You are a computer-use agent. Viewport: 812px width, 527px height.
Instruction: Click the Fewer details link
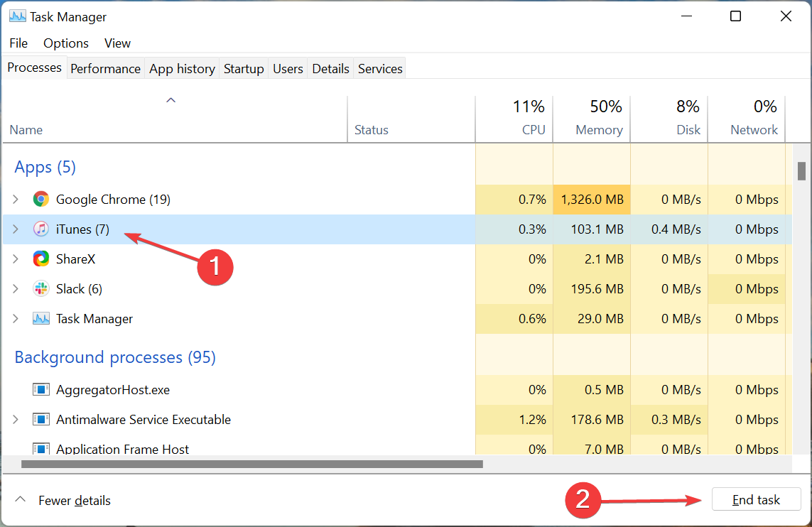(x=75, y=500)
